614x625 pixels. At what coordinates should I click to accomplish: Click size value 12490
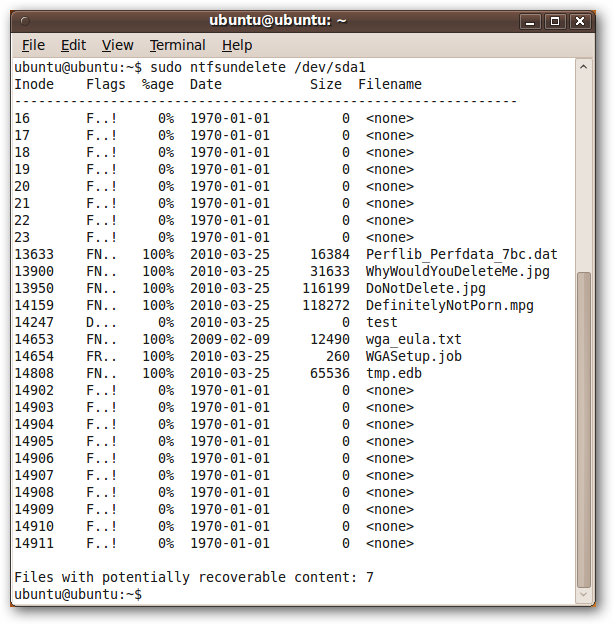pyautogui.click(x=330, y=339)
